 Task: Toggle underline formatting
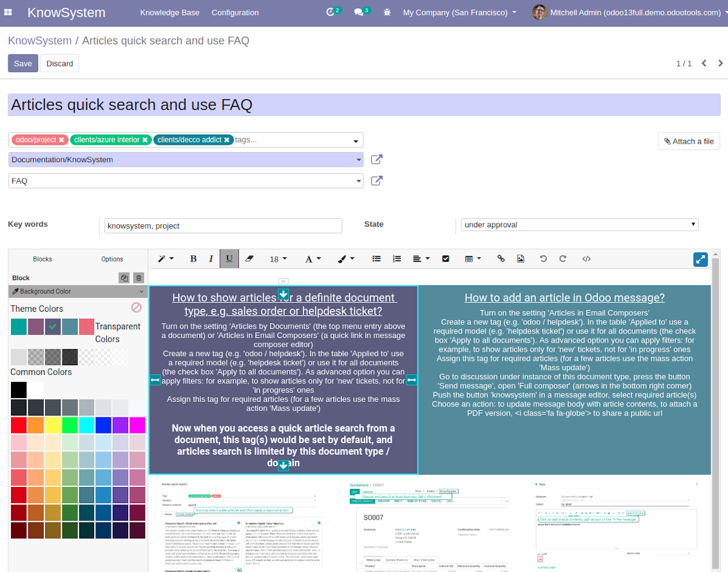click(229, 258)
